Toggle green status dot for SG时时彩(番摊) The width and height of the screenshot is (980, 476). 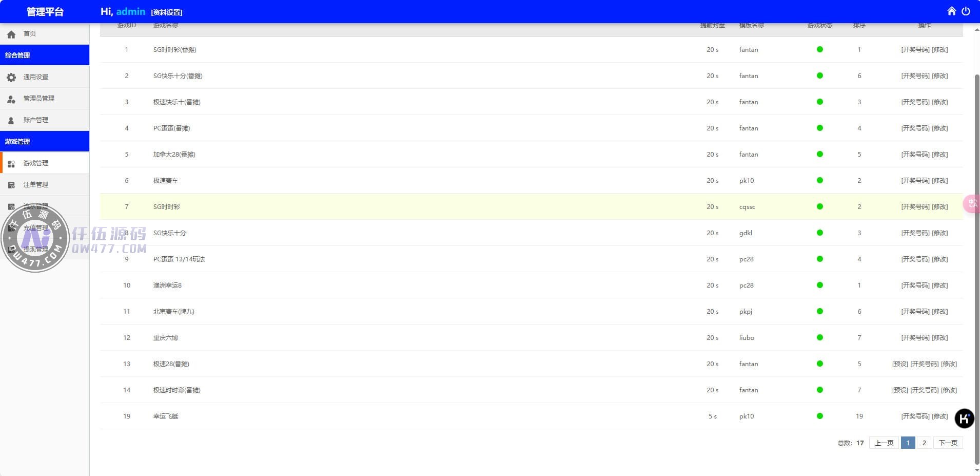click(x=819, y=50)
